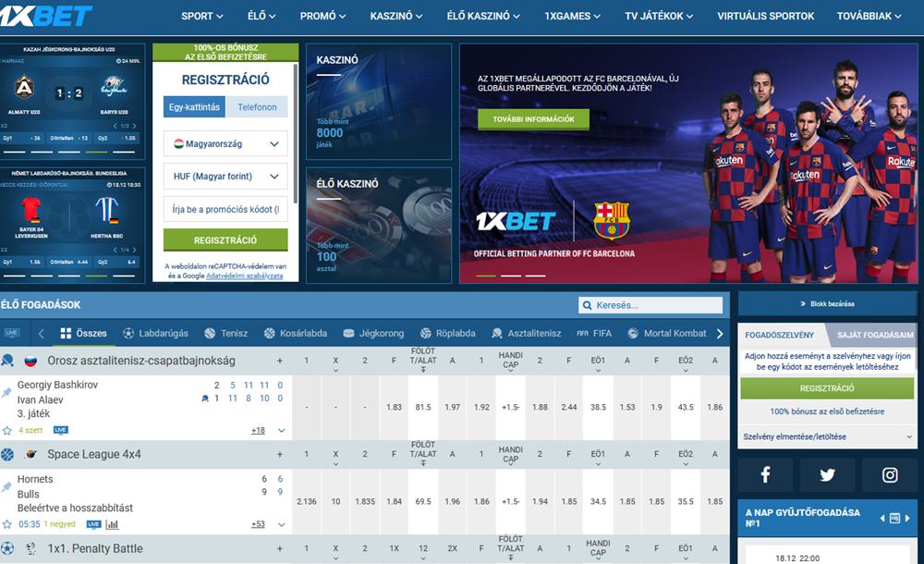This screenshot has width=924, height=564.
Task: Click first banner carousel indicator
Action: [x=485, y=276]
